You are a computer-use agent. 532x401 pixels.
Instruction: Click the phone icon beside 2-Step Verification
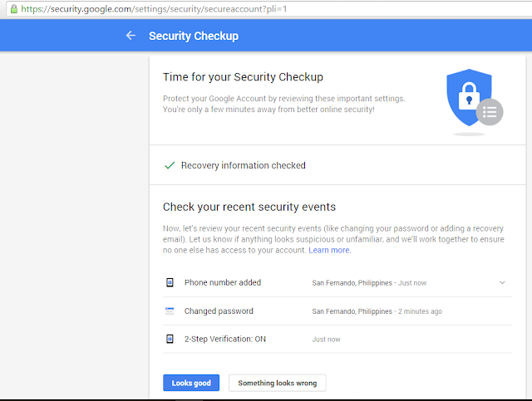tap(170, 339)
